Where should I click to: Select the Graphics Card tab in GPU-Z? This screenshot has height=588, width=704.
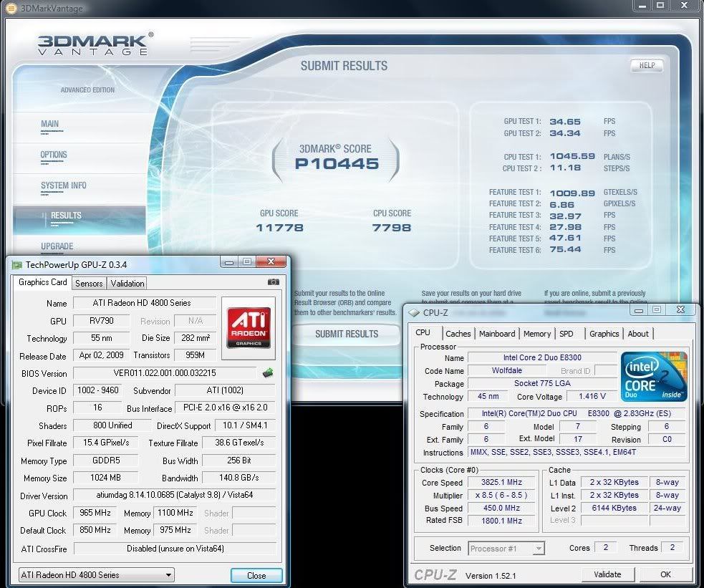click(x=43, y=282)
